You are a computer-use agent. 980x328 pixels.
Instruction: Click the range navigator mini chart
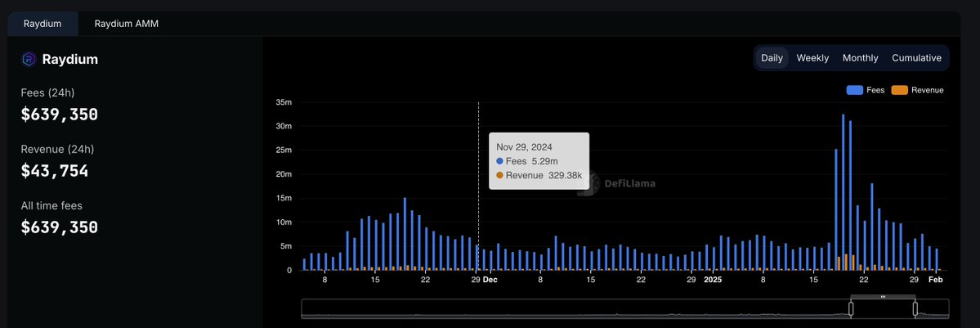click(625, 308)
